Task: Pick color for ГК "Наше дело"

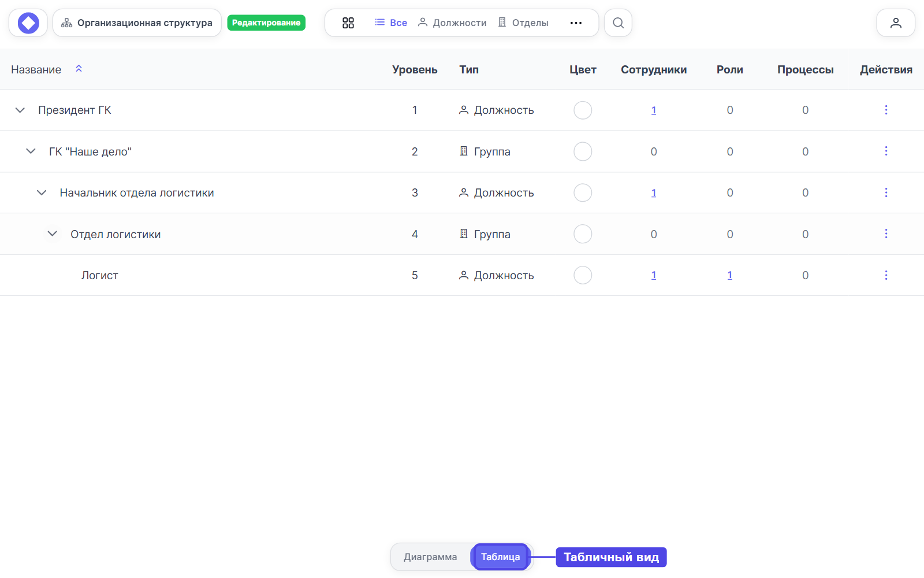Action: 583,151
